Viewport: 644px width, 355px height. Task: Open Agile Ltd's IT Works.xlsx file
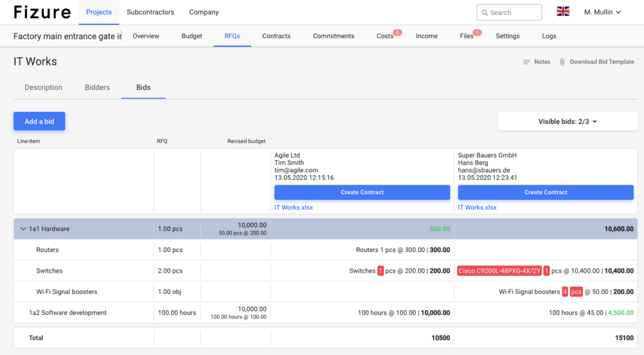coord(294,207)
